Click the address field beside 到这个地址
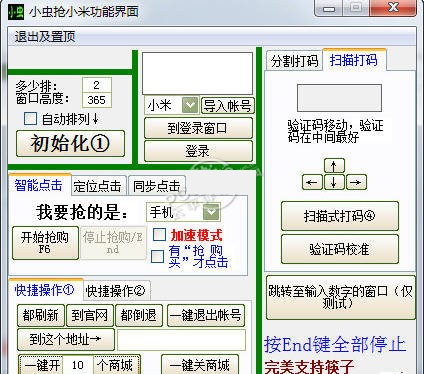The width and height of the screenshot is (424, 374). tap(181, 340)
